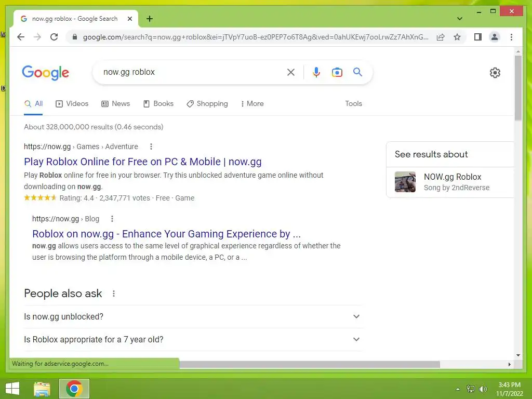
Task: Click the scroll right arrow
Action: [x=509, y=364]
